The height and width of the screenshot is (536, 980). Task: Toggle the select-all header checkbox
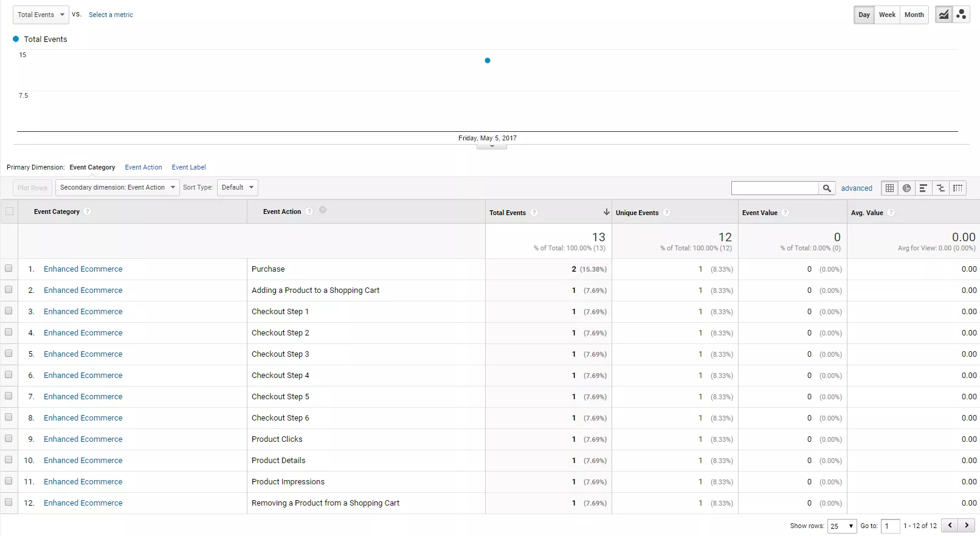click(x=9, y=211)
